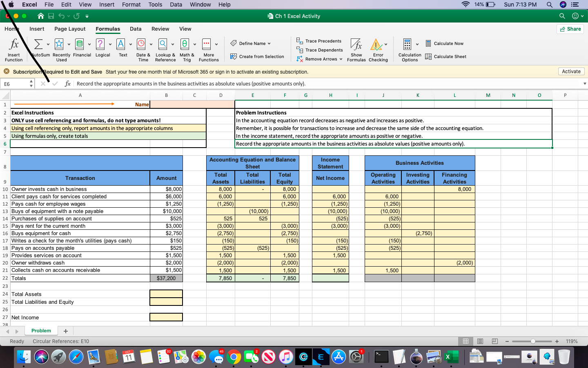The width and height of the screenshot is (588, 368).
Task: Open the Tools menu in the menu bar
Action: pos(155,4)
